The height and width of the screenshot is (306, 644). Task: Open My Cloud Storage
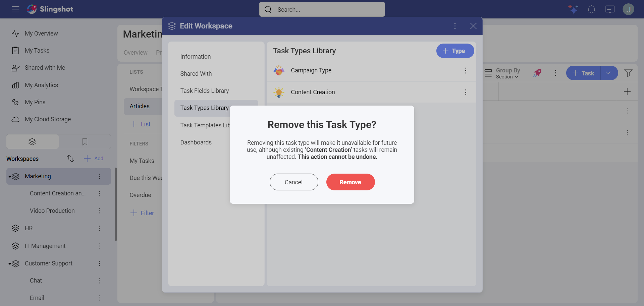[x=48, y=119]
